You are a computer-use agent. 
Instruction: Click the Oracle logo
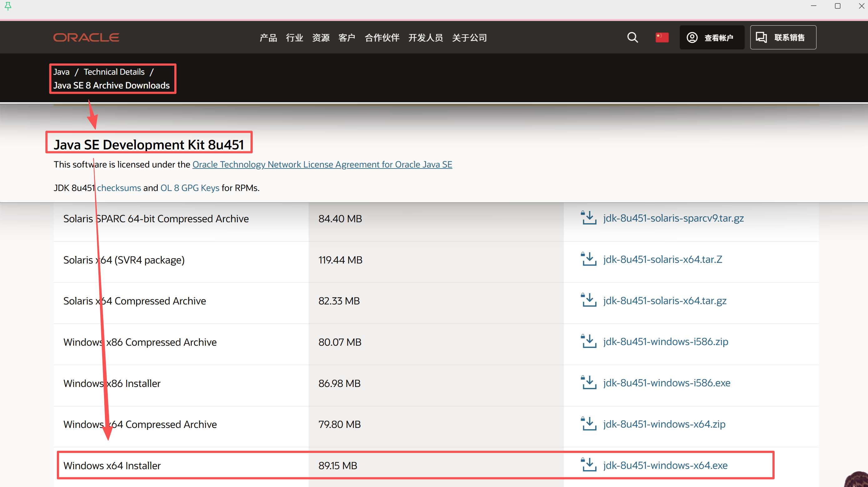pyautogui.click(x=86, y=38)
